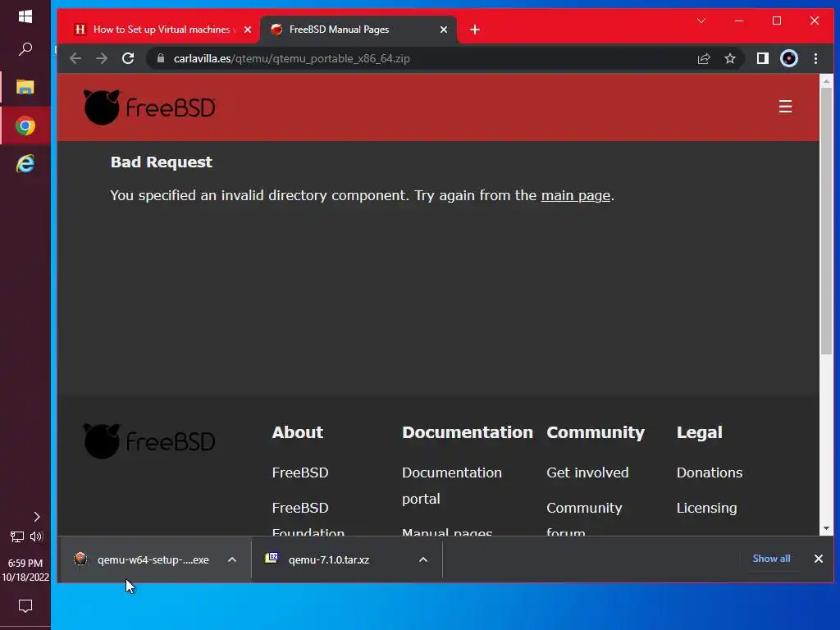The width and height of the screenshot is (840, 630).
Task: Select the FreeBSD Manual Pages tab
Action: coord(358,30)
